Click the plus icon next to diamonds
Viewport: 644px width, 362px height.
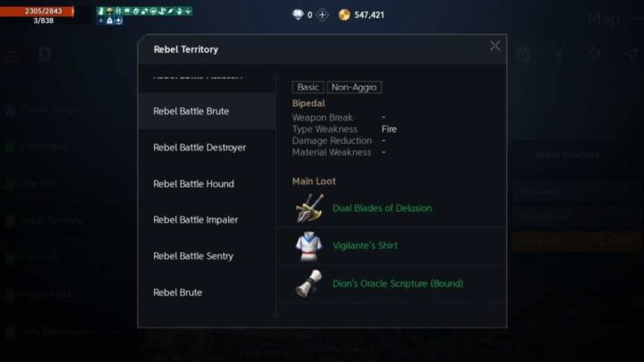[322, 15]
